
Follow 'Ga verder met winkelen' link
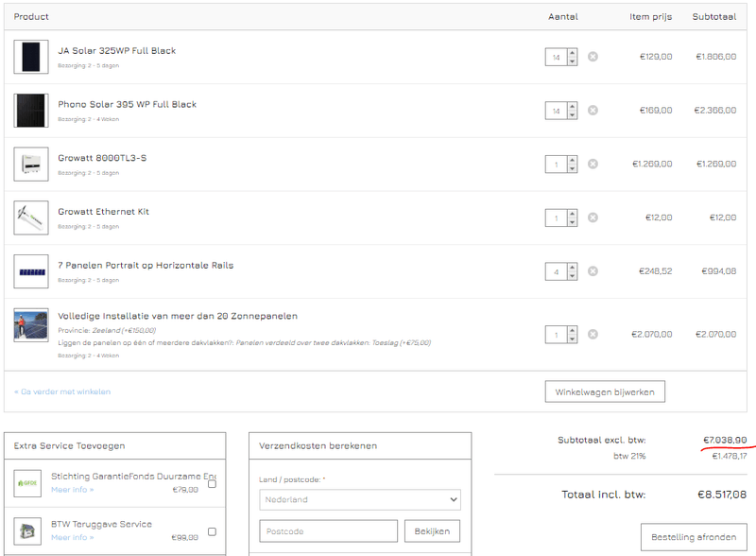pyautogui.click(x=62, y=391)
